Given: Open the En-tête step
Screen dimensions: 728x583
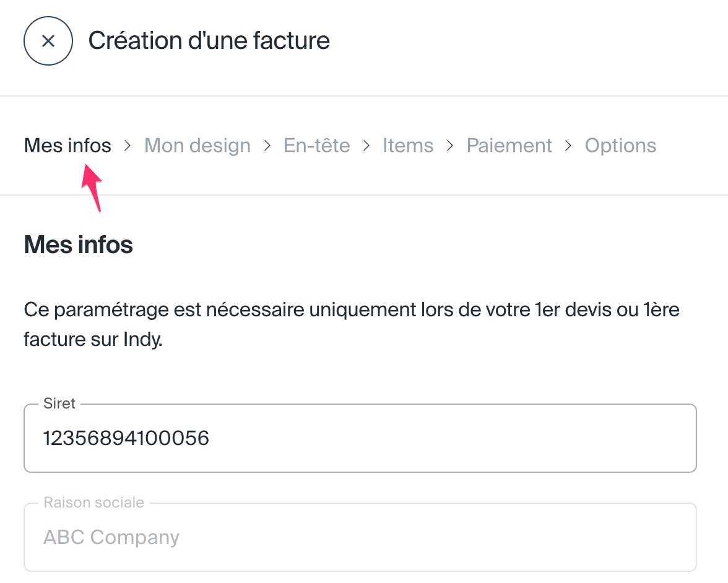Looking at the screenshot, I should 316,145.
